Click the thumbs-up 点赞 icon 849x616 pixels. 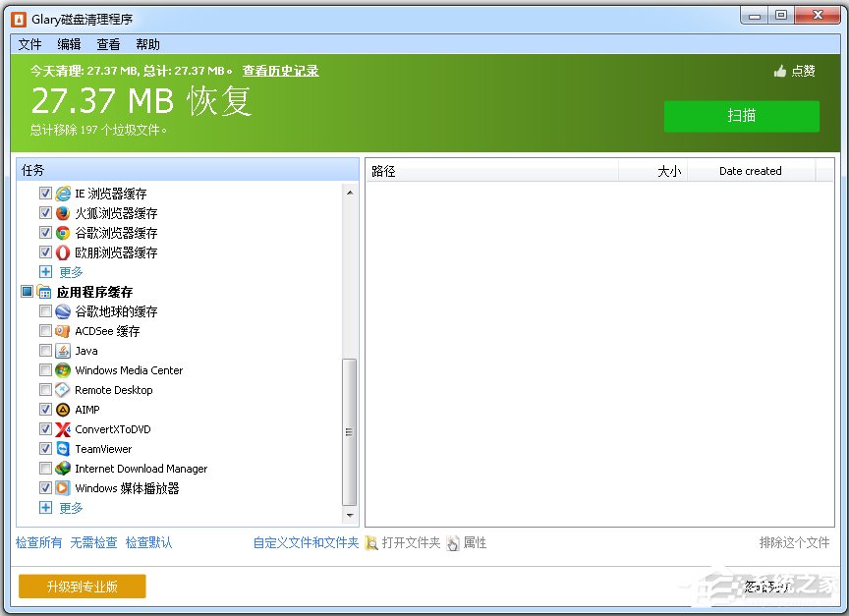pyautogui.click(x=780, y=71)
